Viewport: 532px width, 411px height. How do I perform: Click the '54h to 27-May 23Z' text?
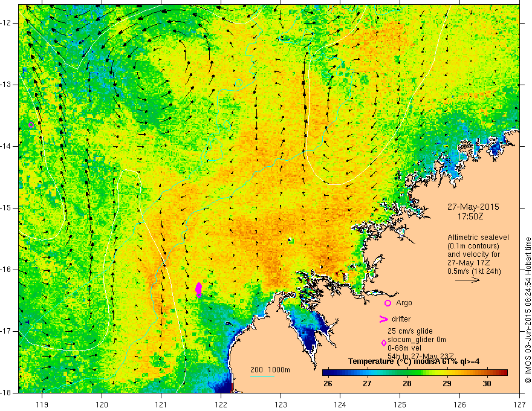point(420,356)
